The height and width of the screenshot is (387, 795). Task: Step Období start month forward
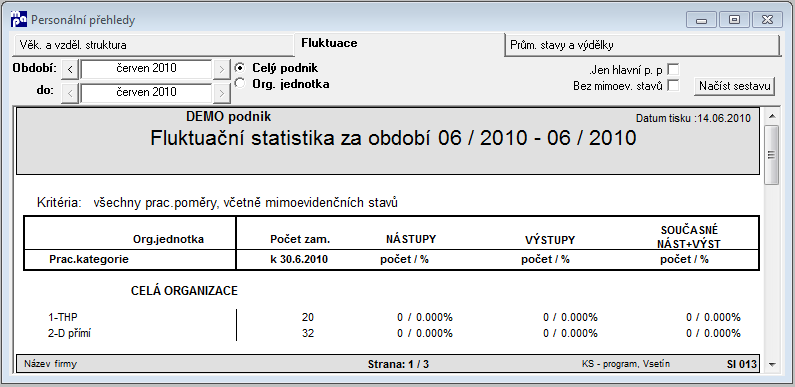click(221, 69)
